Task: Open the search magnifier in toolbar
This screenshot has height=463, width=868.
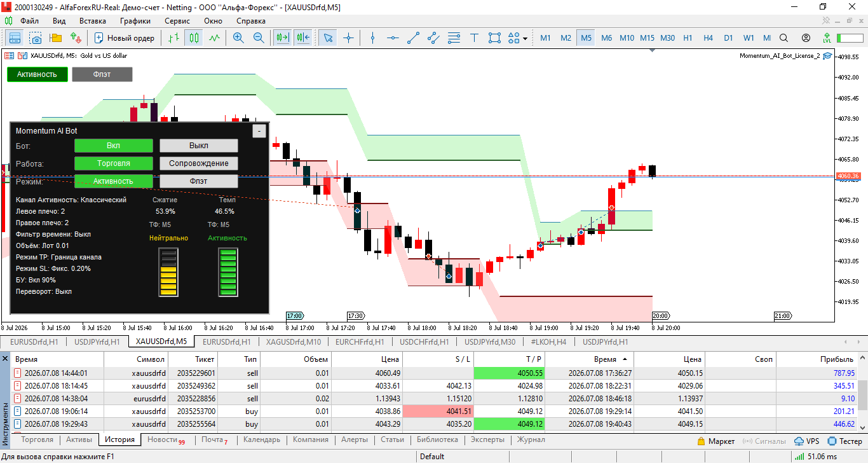Action: coord(783,38)
